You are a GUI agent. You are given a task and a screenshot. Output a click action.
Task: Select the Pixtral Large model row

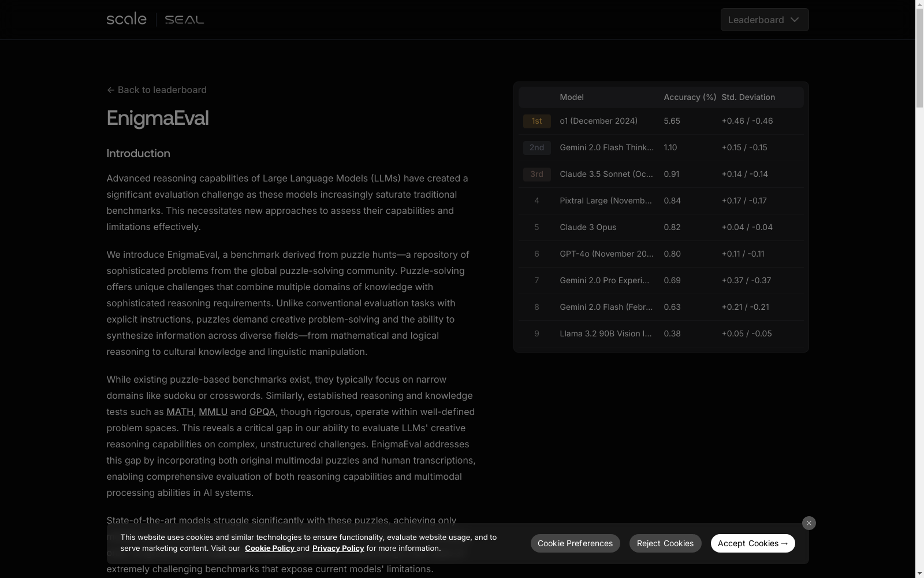[x=661, y=201]
